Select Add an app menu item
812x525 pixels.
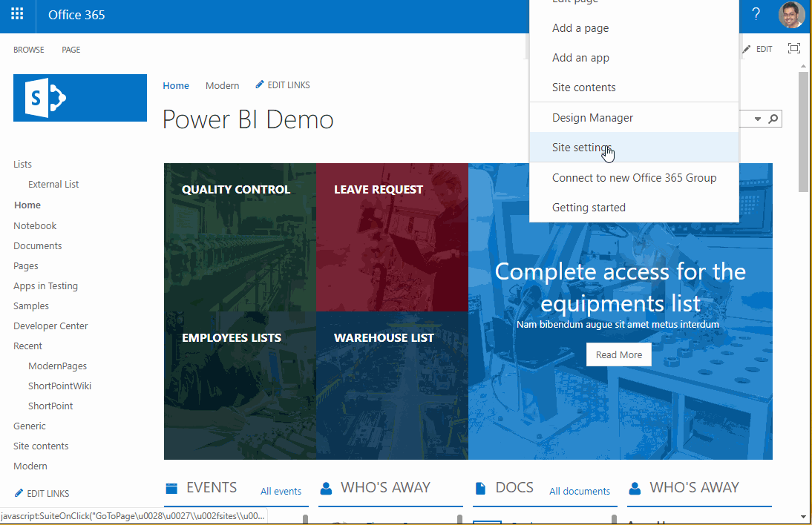tap(634, 57)
